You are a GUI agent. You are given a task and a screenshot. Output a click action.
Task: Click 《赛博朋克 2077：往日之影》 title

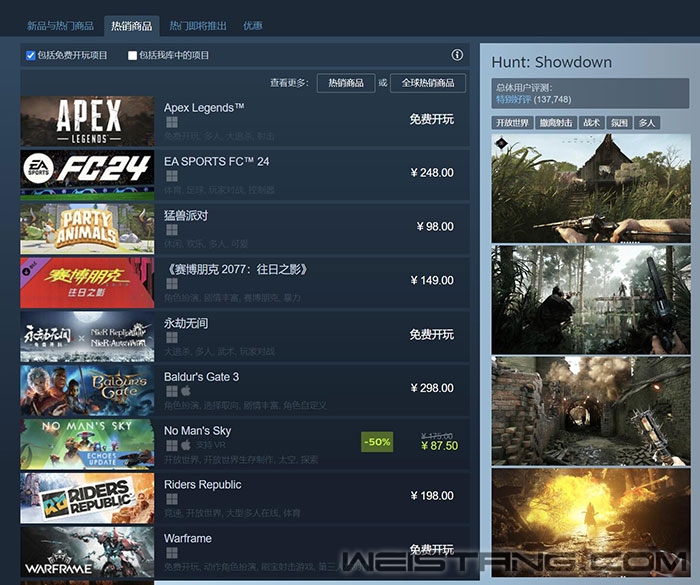[x=237, y=269]
